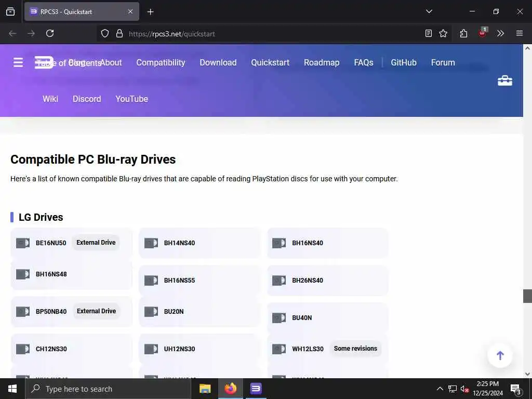
Task: Click the drive icon next to BH16NS55
Action: point(151,280)
